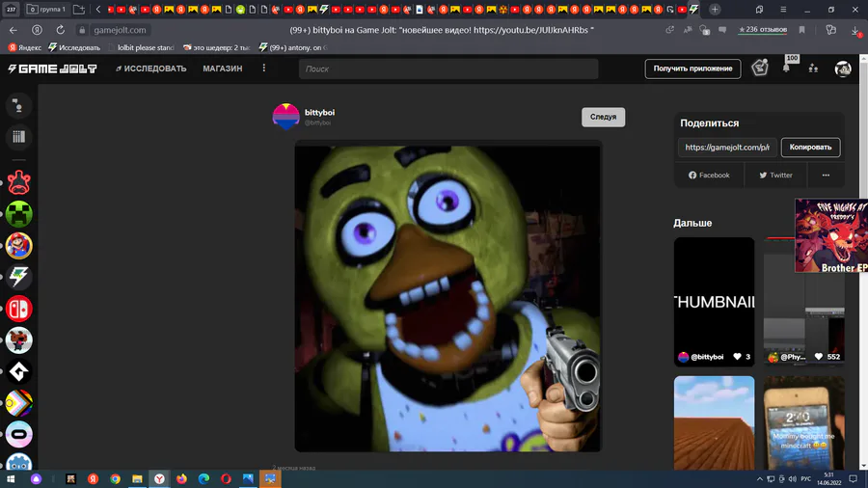Like the post with 552 hearts

pos(819,357)
